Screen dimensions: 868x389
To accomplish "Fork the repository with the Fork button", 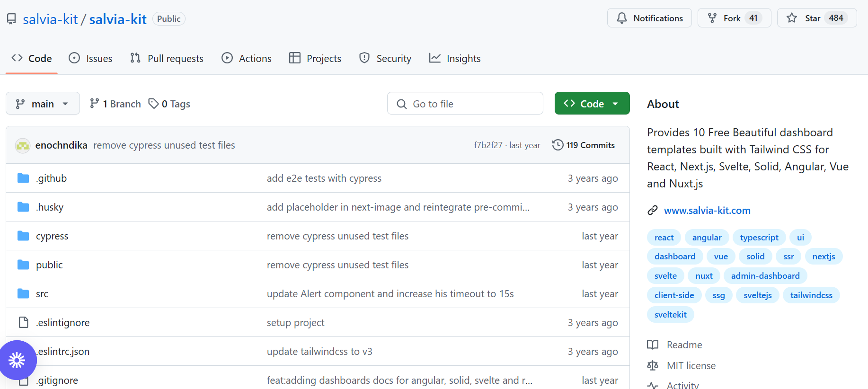I will pos(734,18).
